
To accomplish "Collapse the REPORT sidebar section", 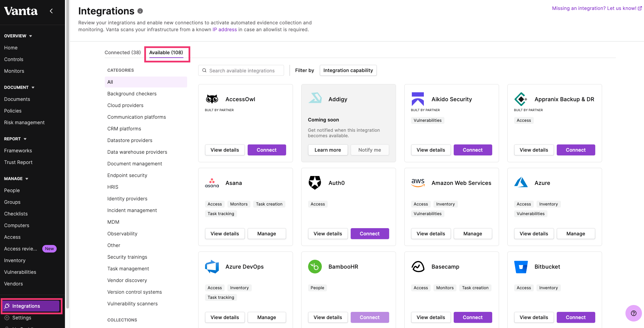I will click(x=15, y=139).
